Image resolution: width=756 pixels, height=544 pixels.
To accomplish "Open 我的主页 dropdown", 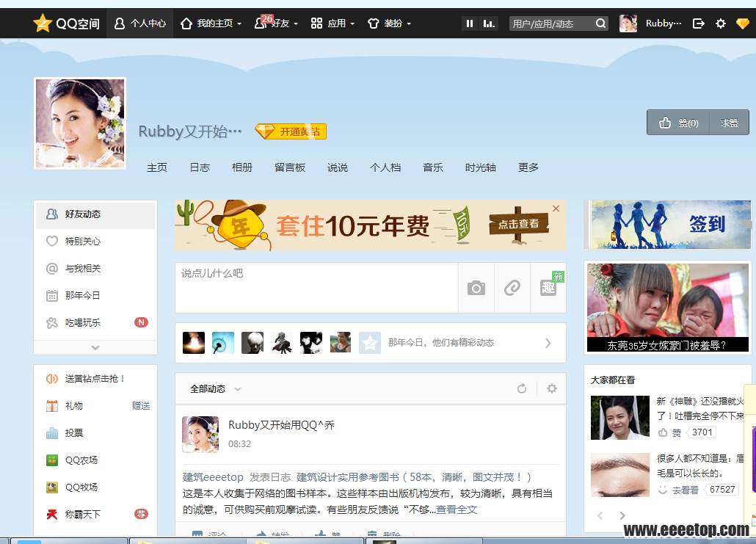I will tap(211, 23).
